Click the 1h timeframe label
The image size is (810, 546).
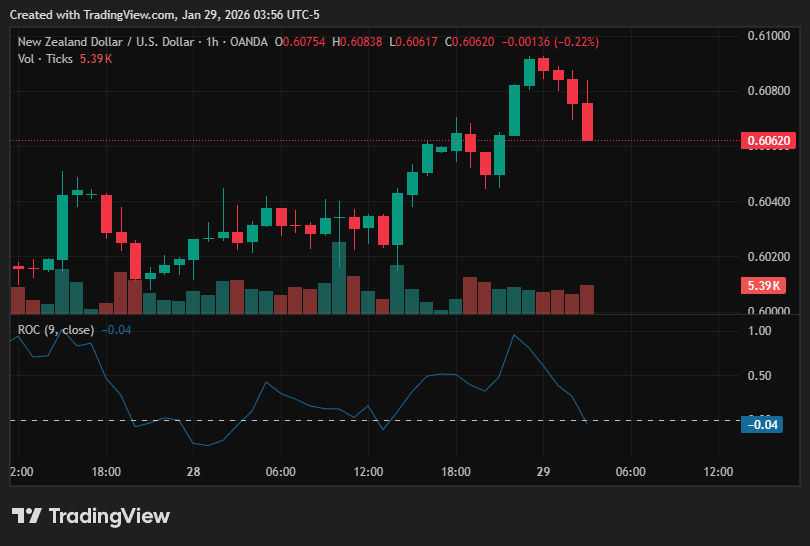click(212, 42)
